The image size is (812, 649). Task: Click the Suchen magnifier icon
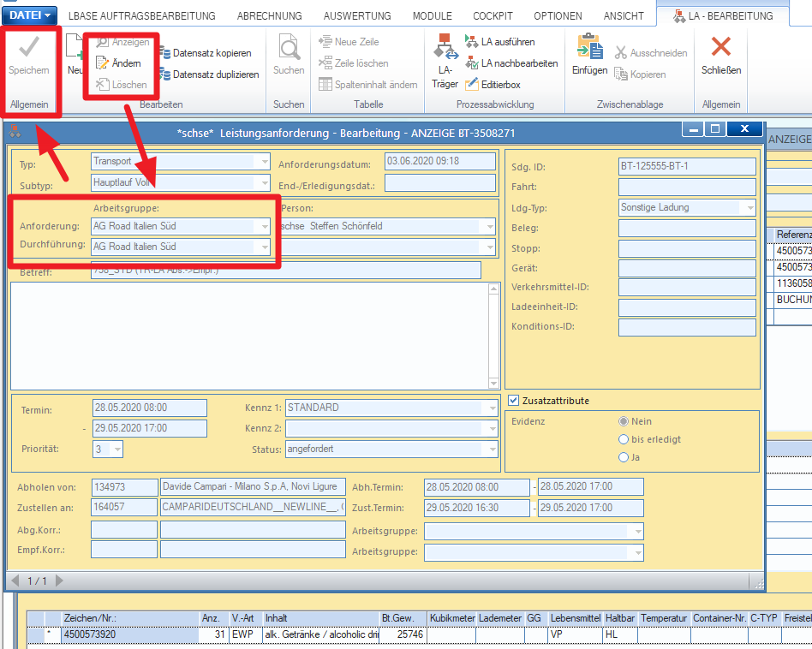click(289, 47)
